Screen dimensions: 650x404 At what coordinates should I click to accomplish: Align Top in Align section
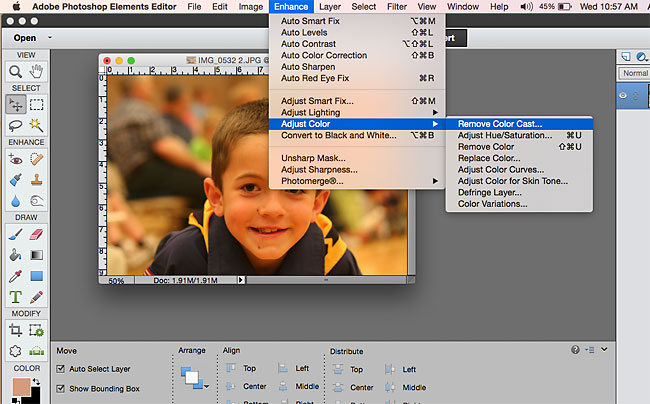click(242, 368)
